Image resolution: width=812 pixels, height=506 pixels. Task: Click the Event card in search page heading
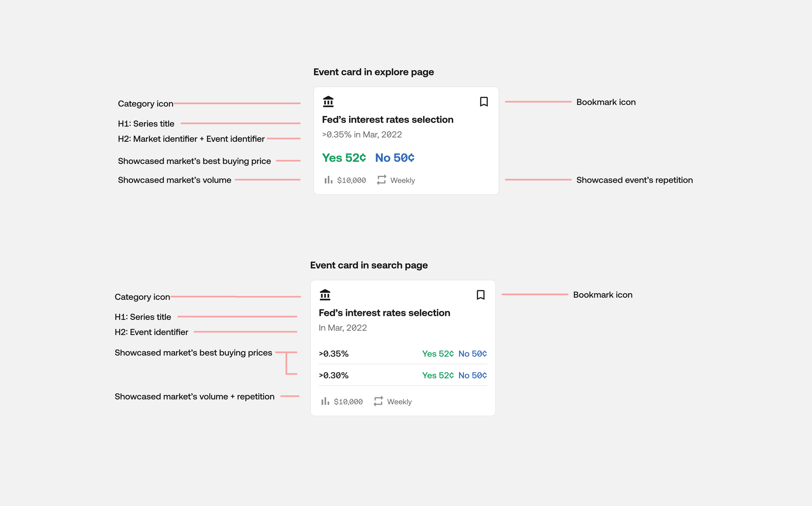369,265
